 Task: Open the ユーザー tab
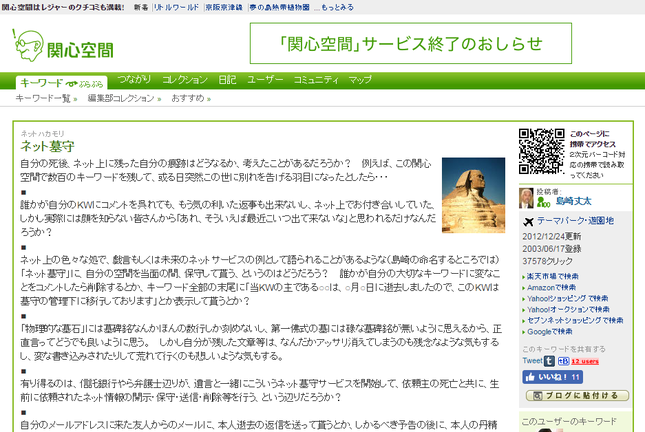tap(265, 79)
